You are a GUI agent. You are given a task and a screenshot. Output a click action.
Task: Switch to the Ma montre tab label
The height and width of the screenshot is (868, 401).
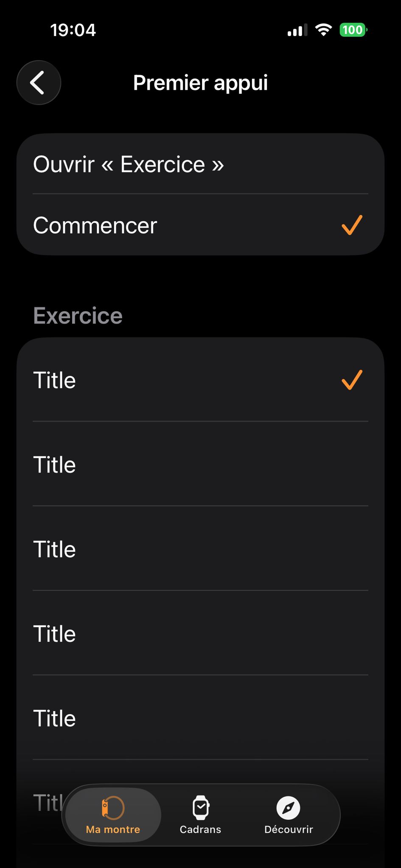113,829
